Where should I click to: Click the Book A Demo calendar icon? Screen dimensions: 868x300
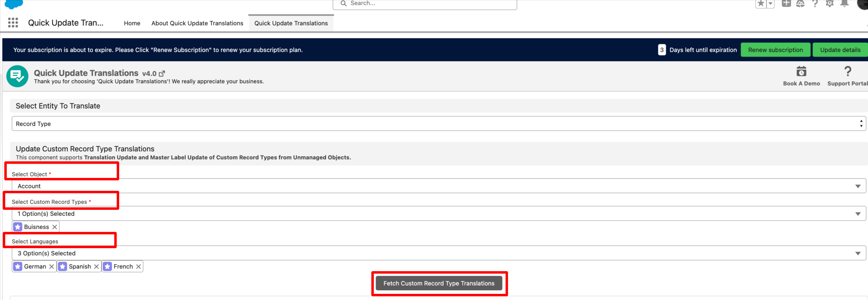point(801,71)
